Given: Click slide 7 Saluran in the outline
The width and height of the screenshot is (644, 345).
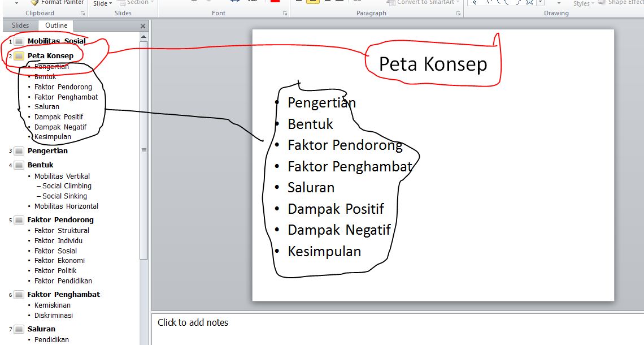Looking at the screenshot, I should 41,329.
